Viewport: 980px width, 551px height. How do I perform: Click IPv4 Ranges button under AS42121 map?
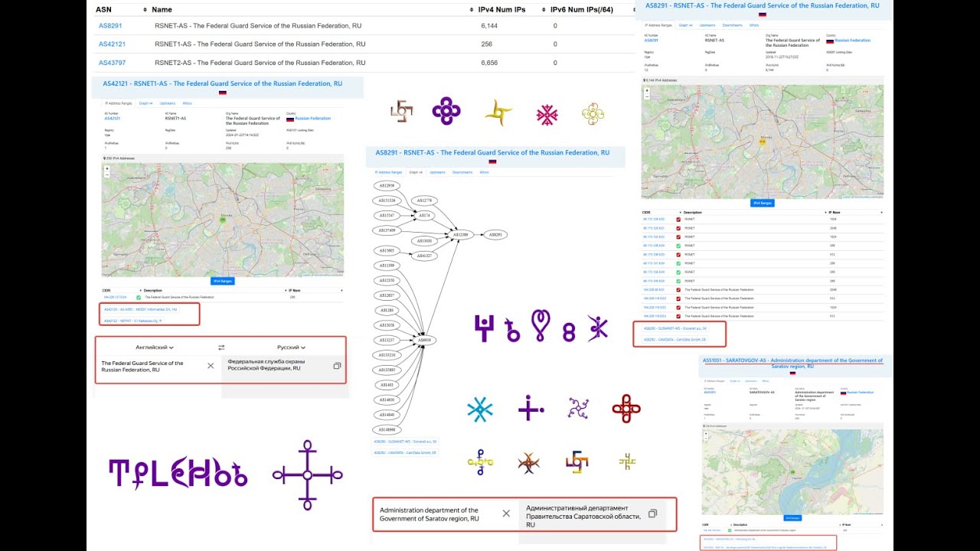[x=223, y=281]
